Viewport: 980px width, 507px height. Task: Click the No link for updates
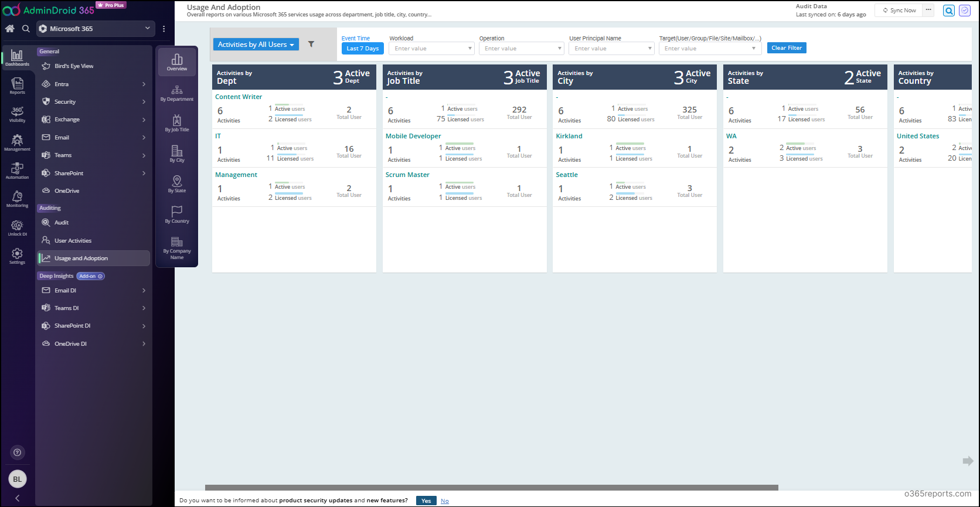click(x=445, y=501)
